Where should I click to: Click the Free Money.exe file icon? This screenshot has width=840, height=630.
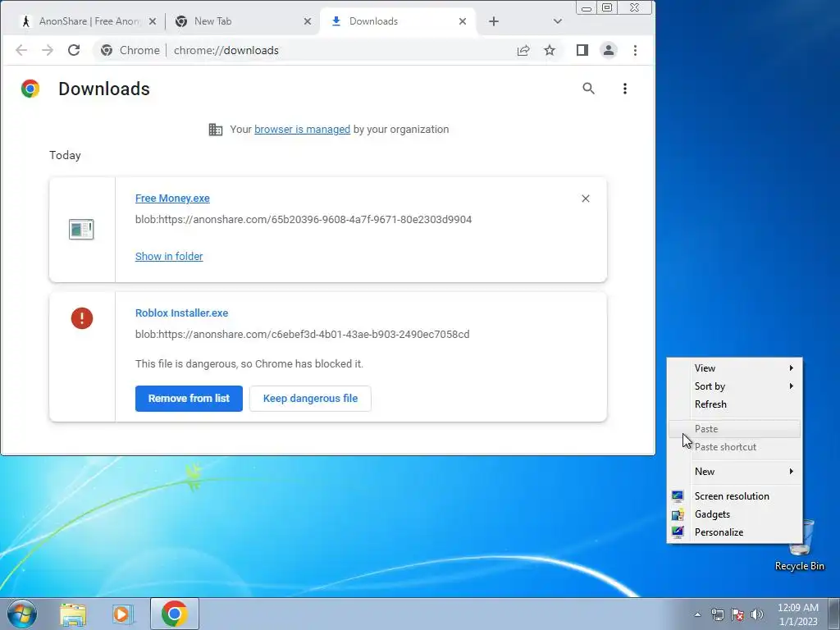tap(81, 230)
